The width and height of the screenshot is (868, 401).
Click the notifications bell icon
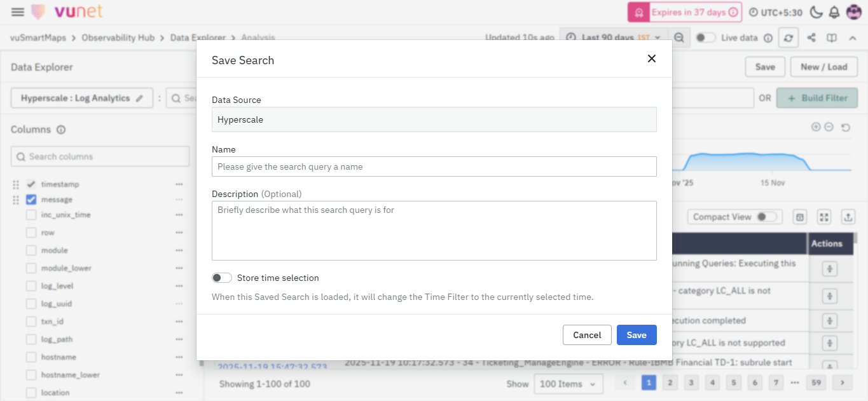(x=834, y=12)
